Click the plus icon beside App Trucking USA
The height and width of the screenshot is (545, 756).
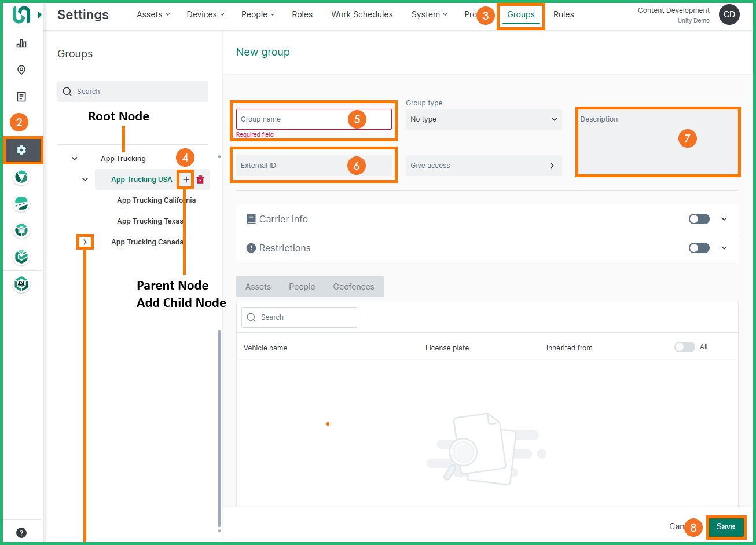point(186,180)
